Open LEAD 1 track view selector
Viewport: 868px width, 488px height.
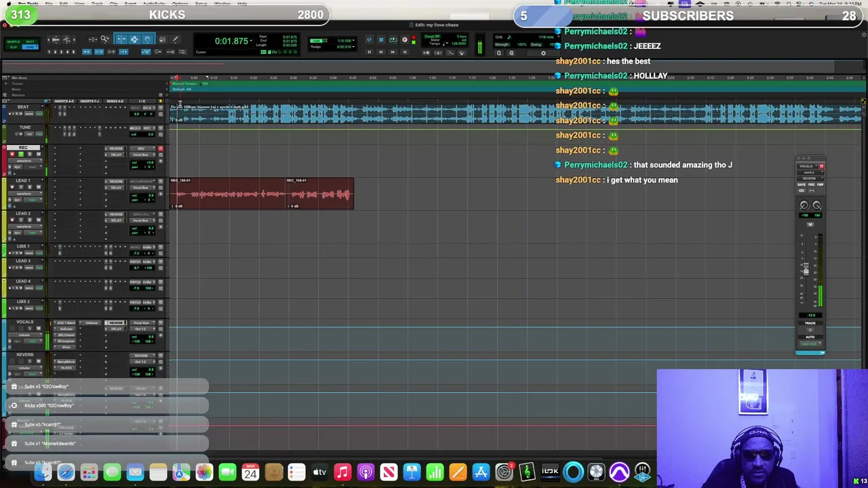coord(25,194)
